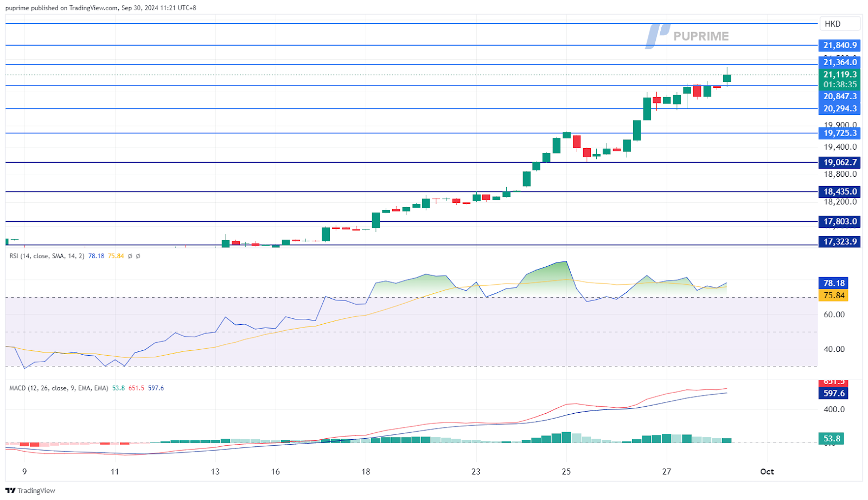The height and width of the screenshot is (500, 868).
Task: Click the 21,840.9 price level label
Action: (840, 46)
